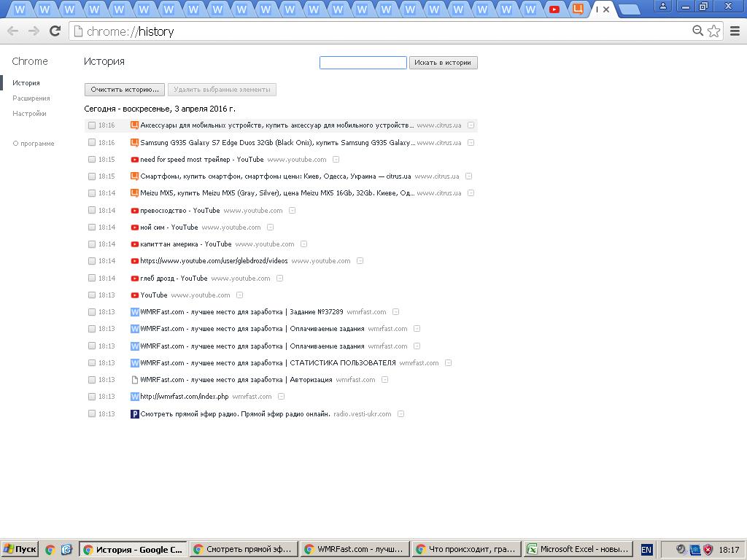Click the red shield tray icon
The image size is (747, 560).
point(708,550)
